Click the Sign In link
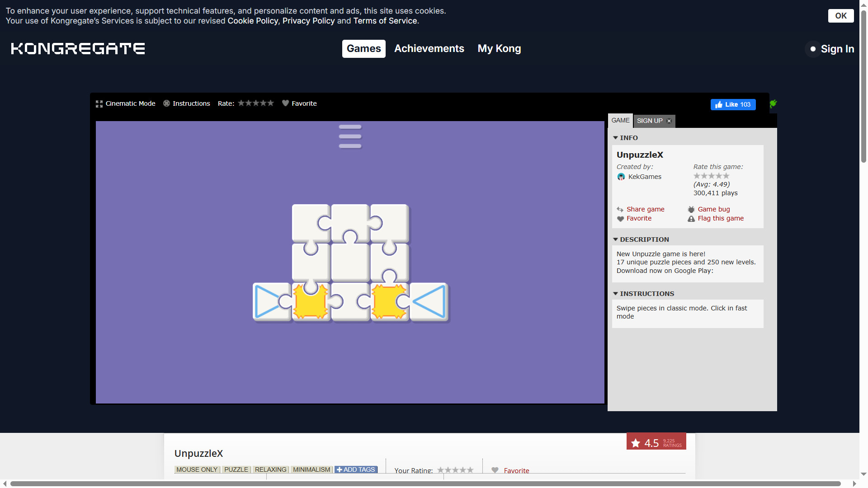Image resolution: width=868 pixels, height=488 pixels. click(x=837, y=49)
